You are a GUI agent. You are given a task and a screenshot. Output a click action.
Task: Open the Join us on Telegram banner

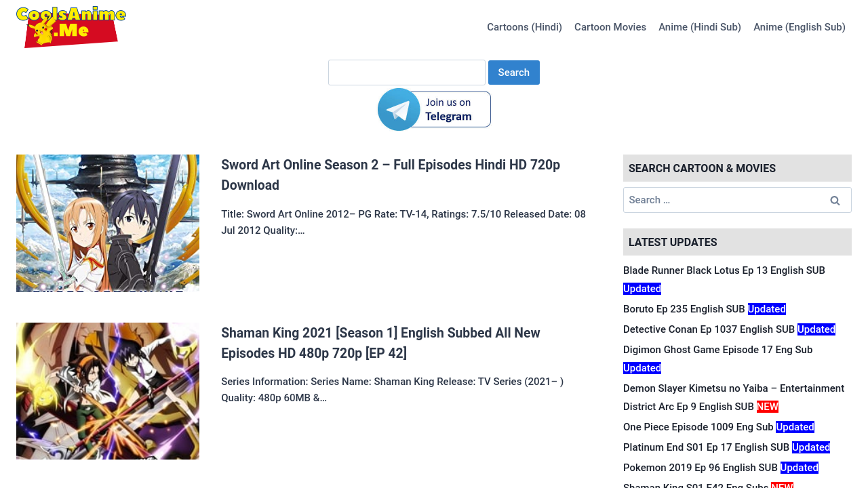point(434,109)
